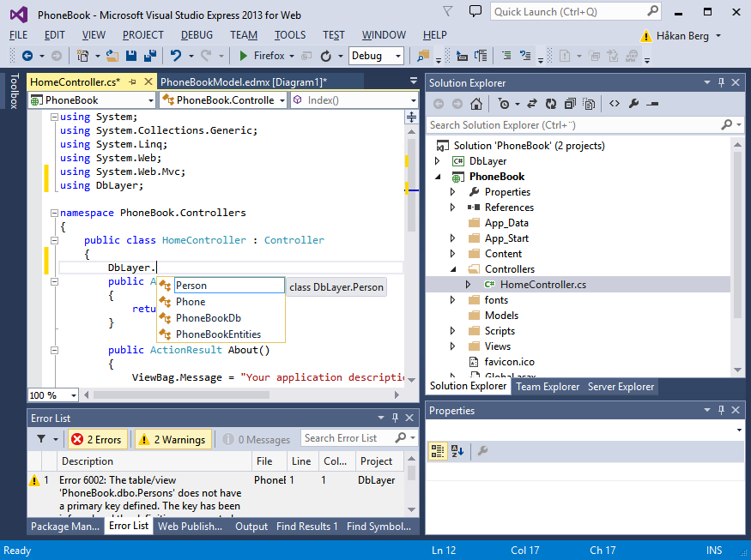Focus the Quick Launch search box
751x560 pixels.
pos(576,11)
